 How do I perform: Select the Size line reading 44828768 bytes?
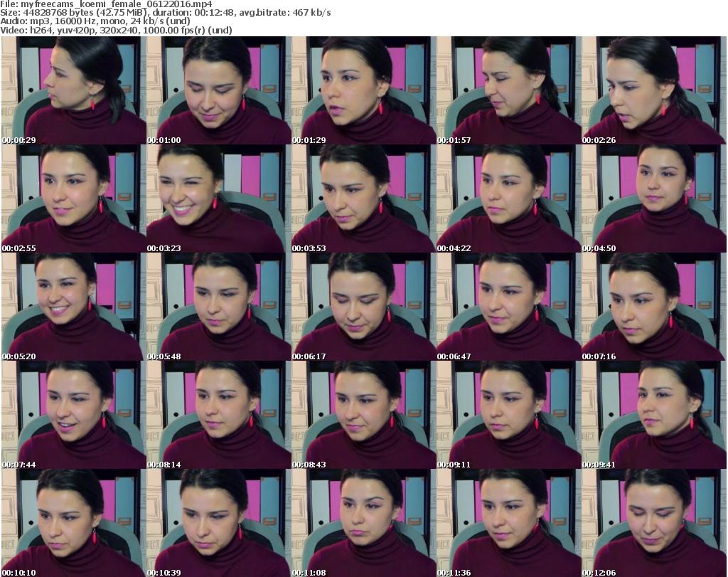pos(166,13)
